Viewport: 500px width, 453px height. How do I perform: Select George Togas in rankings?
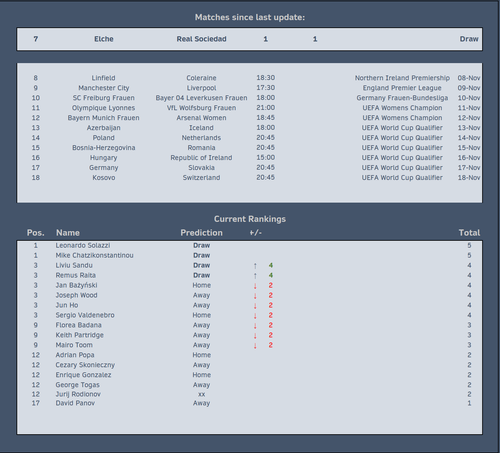point(77,385)
